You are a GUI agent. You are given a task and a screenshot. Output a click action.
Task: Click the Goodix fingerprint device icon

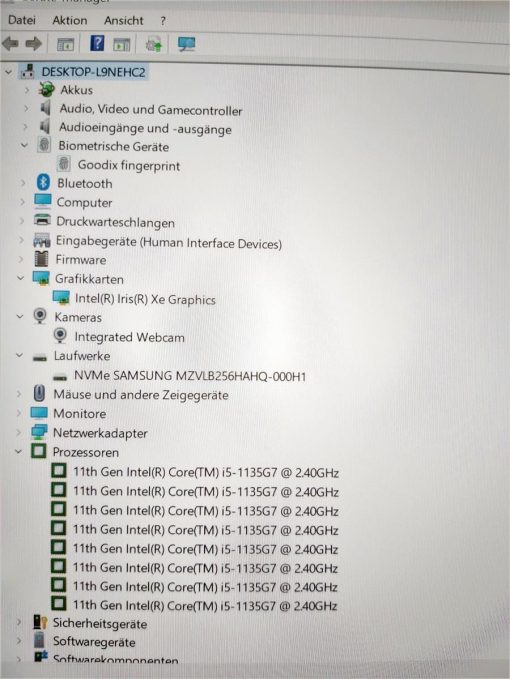click(64, 164)
